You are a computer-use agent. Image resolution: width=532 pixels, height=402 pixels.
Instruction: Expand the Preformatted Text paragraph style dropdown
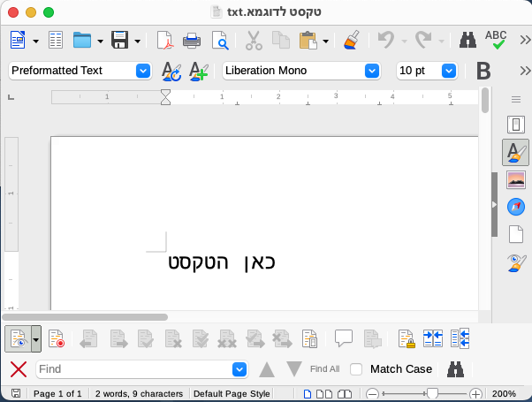coord(143,71)
